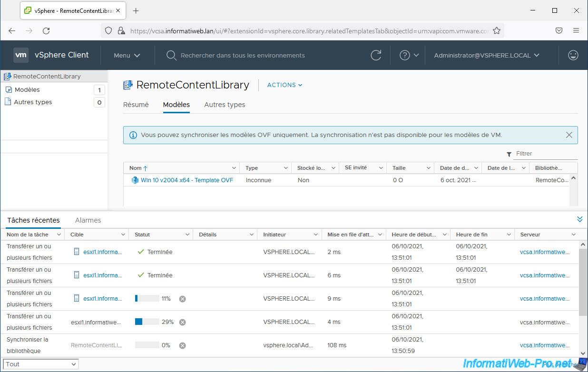Open the vSphere Menu dropdown
The image size is (588, 372).
pos(127,55)
